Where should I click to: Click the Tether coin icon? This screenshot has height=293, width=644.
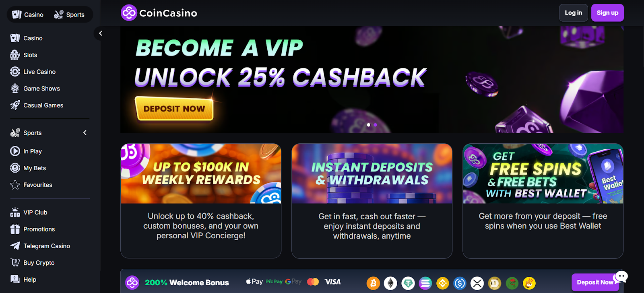pyautogui.click(x=408, y=283)
